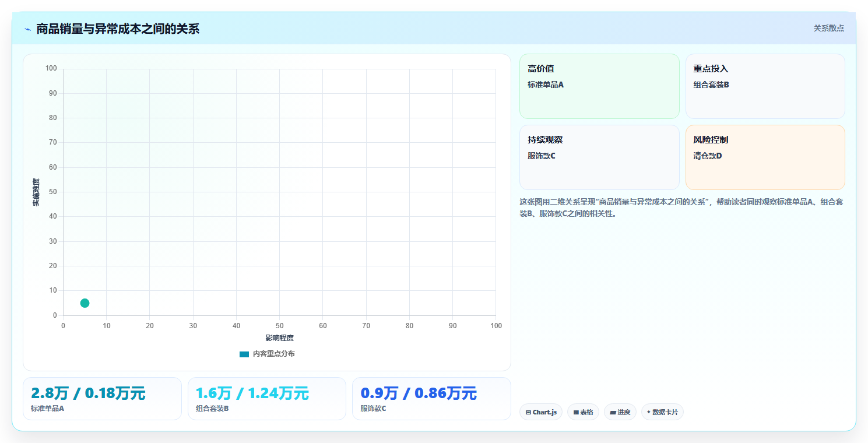Click the bar icon inside the 进度 chip
This screenshot has width=868, height=443.
[613, 413]
